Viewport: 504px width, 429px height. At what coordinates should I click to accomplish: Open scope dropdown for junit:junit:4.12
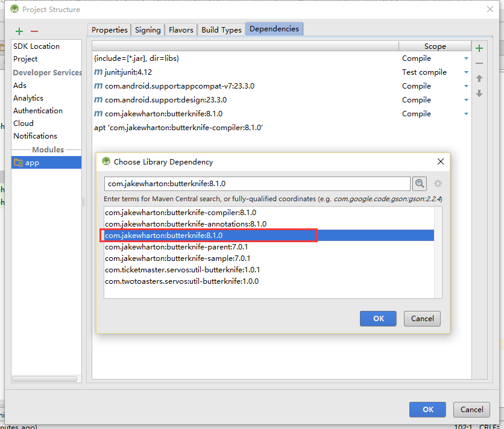pyautogui.click(x=466, y=72)
